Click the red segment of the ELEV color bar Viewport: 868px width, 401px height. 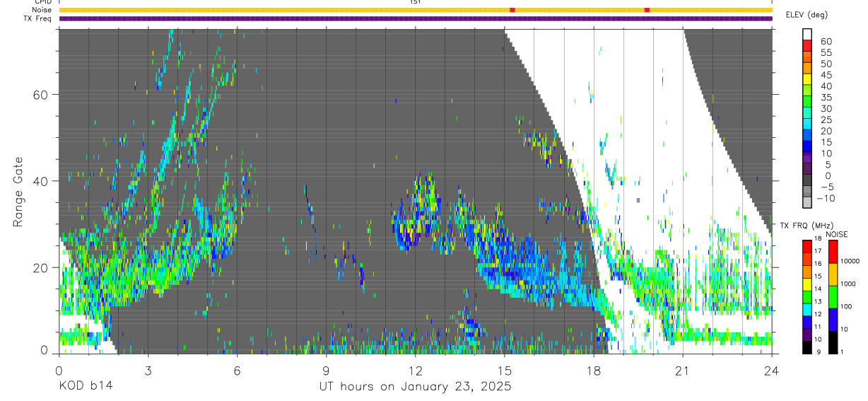point(807,45)
